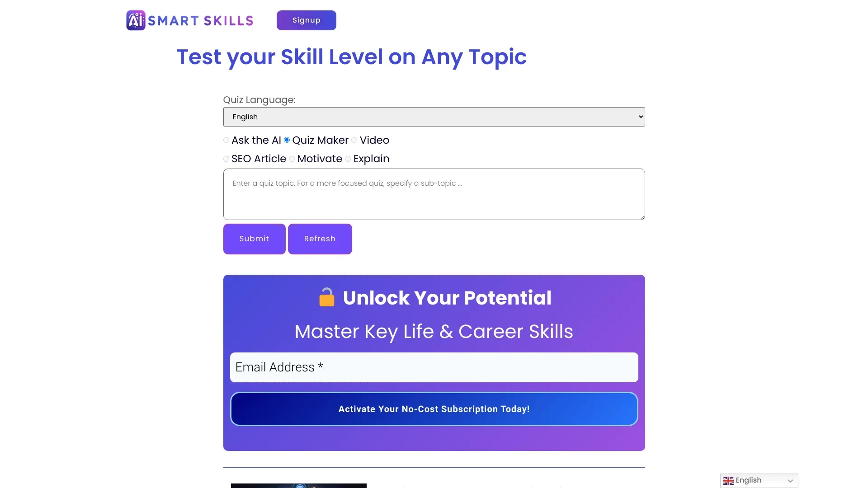Click the AI Smart Skills logo icon
868x488 pixels.
pos(134,20)
